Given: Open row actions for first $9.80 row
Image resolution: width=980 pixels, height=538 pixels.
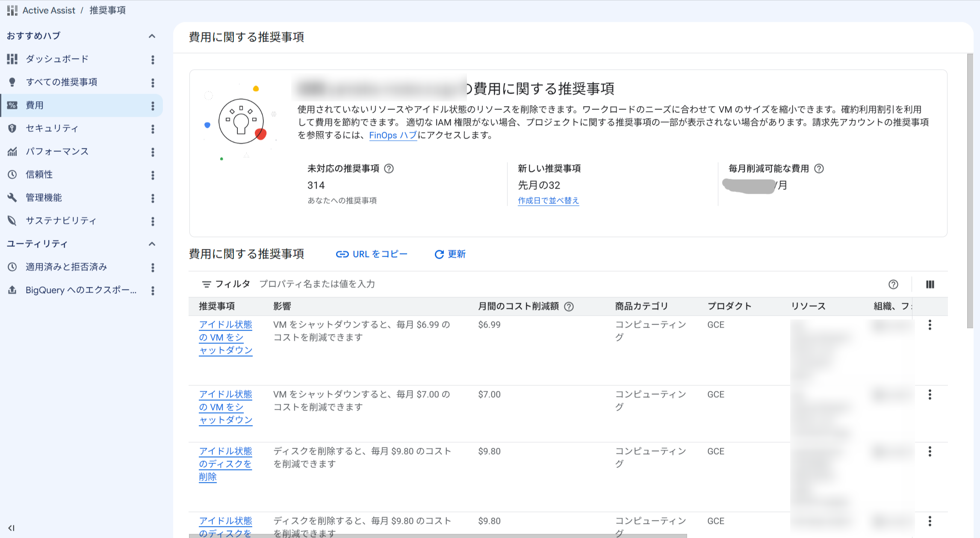Looking at the screenshot, I should pyautogui.click(x=930, y=452).
